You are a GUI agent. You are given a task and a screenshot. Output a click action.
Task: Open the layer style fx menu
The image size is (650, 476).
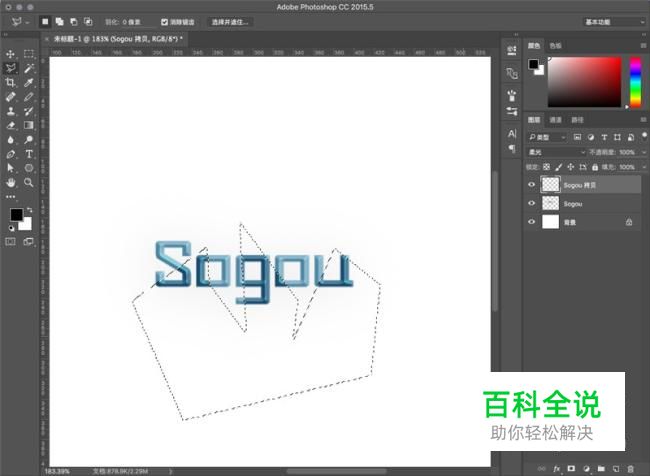tap(557, 469)
